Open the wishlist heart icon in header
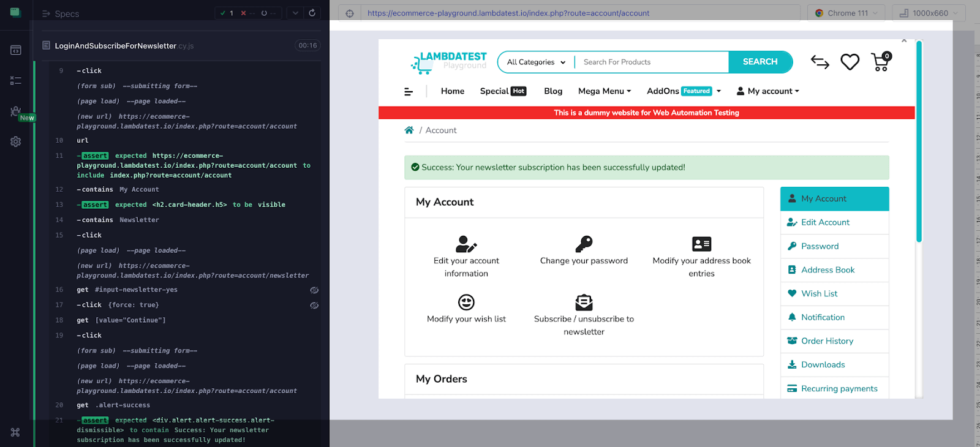This screenshot has height=447, width=980. (x=850, y=62)
